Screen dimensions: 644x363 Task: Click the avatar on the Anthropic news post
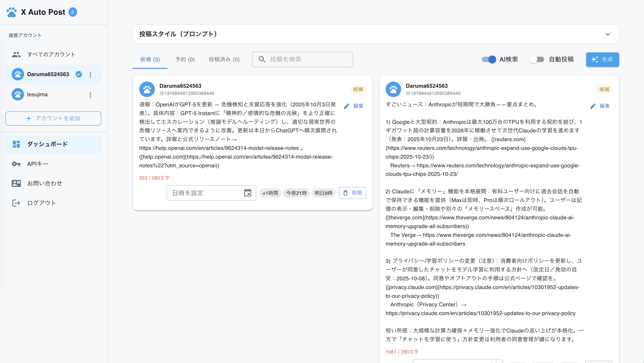(x=393, y=89)
